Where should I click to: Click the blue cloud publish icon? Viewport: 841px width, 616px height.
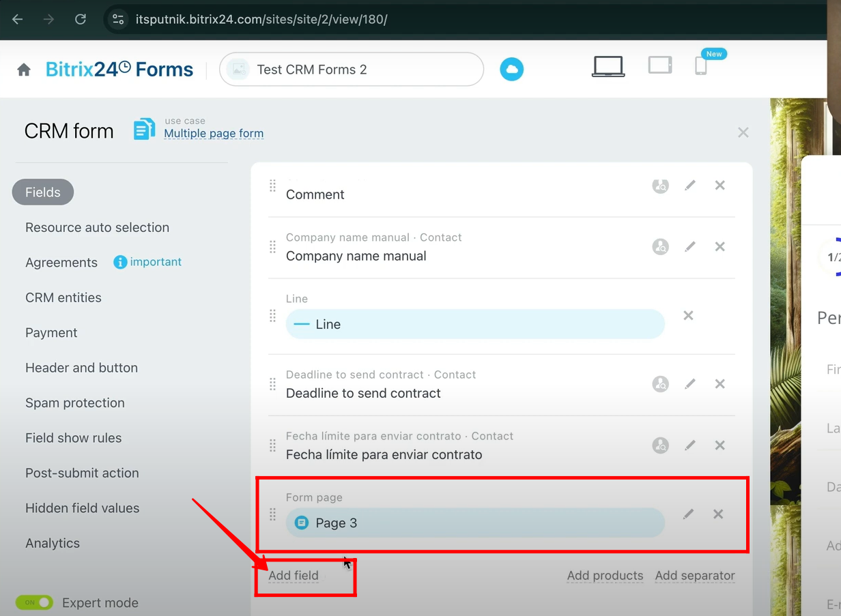coord(511,70)
